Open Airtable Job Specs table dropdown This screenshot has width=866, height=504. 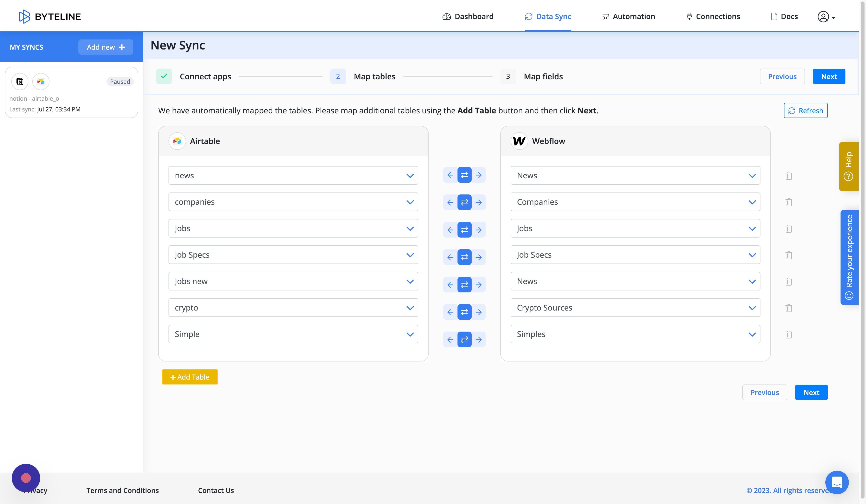(x=293, y=255)
